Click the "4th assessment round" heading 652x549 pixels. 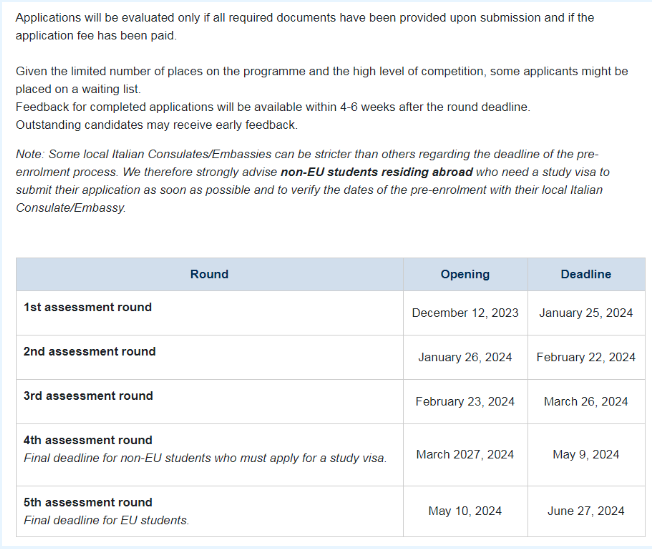coord(88,440)
